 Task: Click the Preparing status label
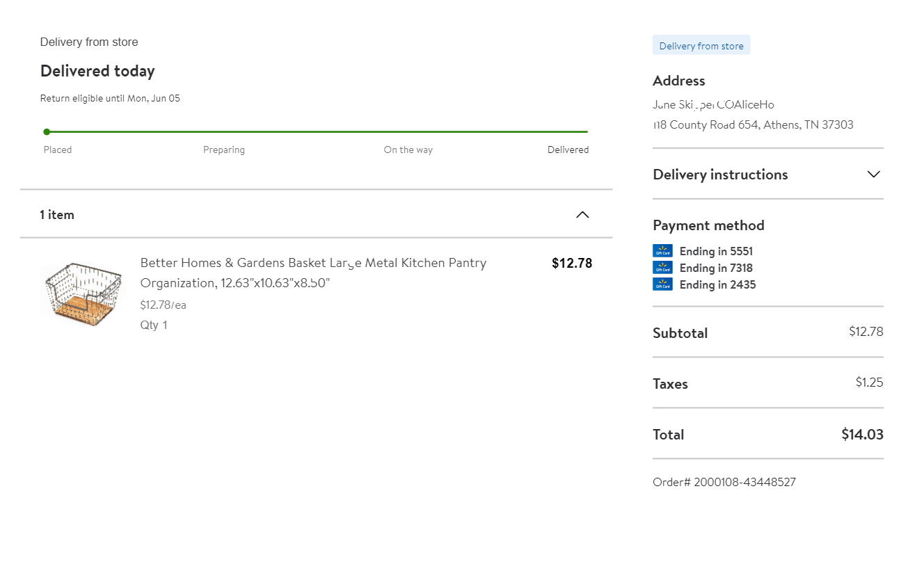pos(224,150)
